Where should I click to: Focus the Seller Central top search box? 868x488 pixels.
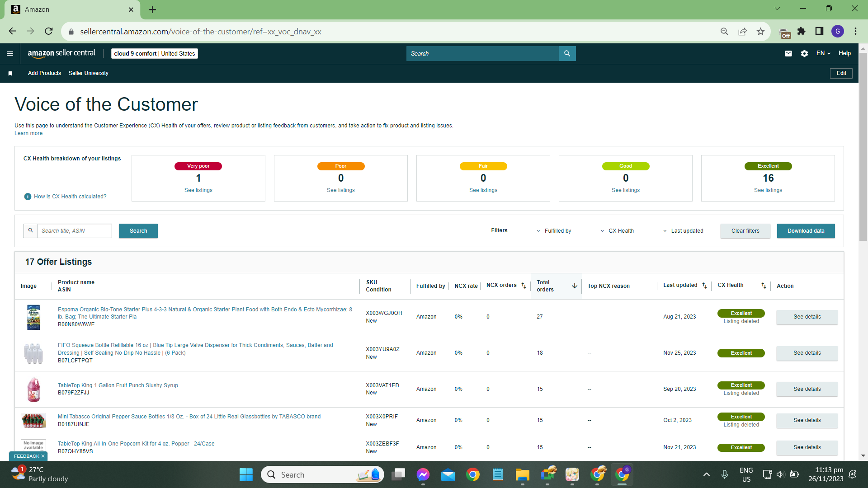tap(482, 53)
